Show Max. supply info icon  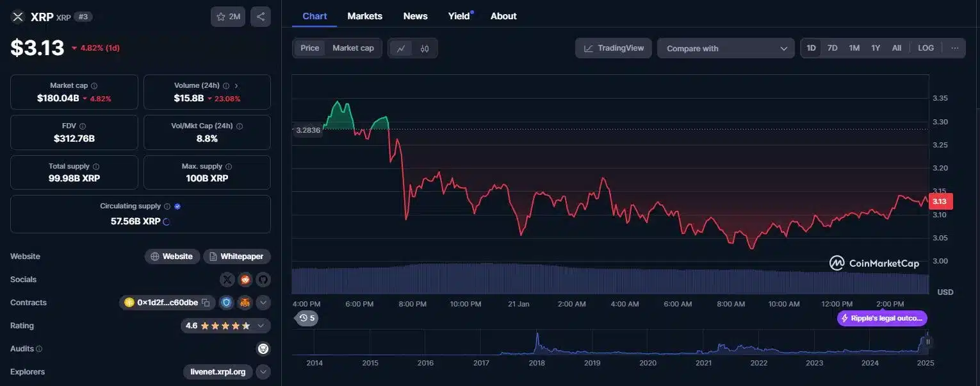pyautogui.click(x=229, y=167)
